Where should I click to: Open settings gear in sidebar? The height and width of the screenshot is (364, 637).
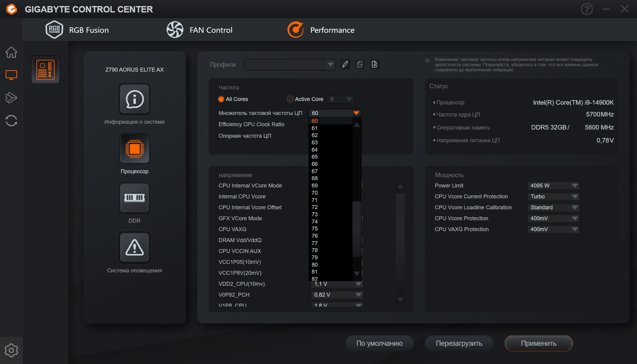pyautogui.click(x=11, y=350)
